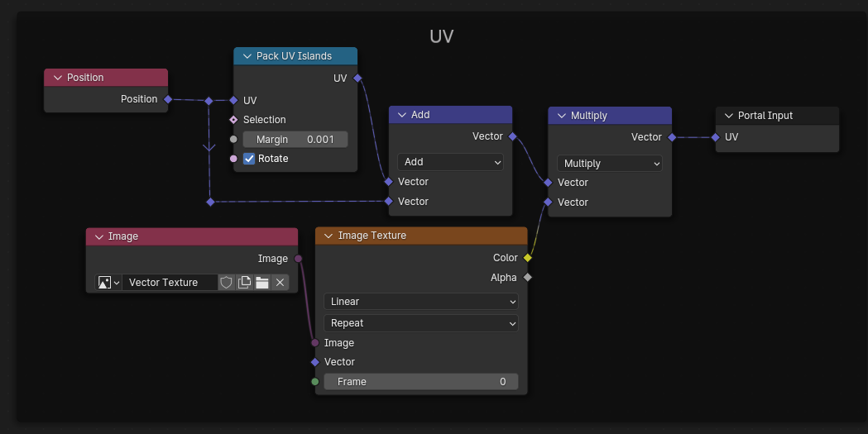Click the Add node first Vector input socket
The image size is (868, 434).
click(389, 181)
